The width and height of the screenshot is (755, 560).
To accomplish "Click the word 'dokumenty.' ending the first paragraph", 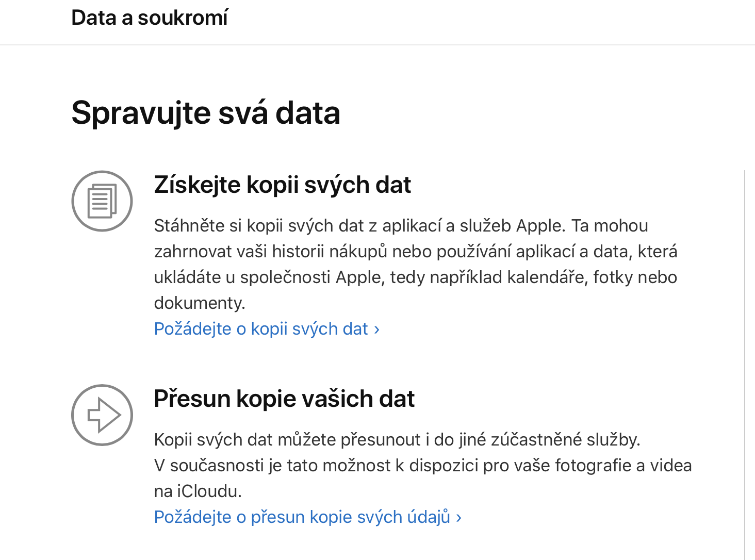I will coord(200,303).
